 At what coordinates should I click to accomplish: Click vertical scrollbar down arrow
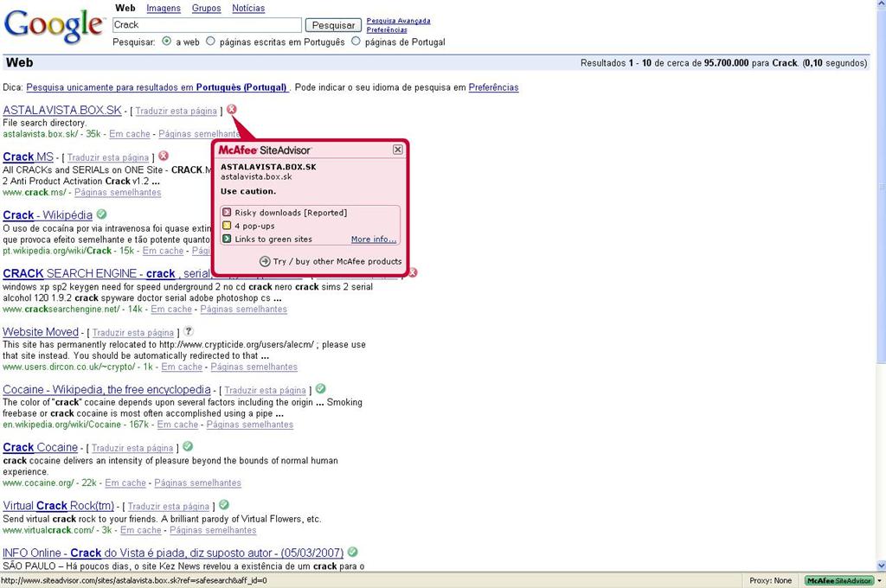[x=881, y=566]
